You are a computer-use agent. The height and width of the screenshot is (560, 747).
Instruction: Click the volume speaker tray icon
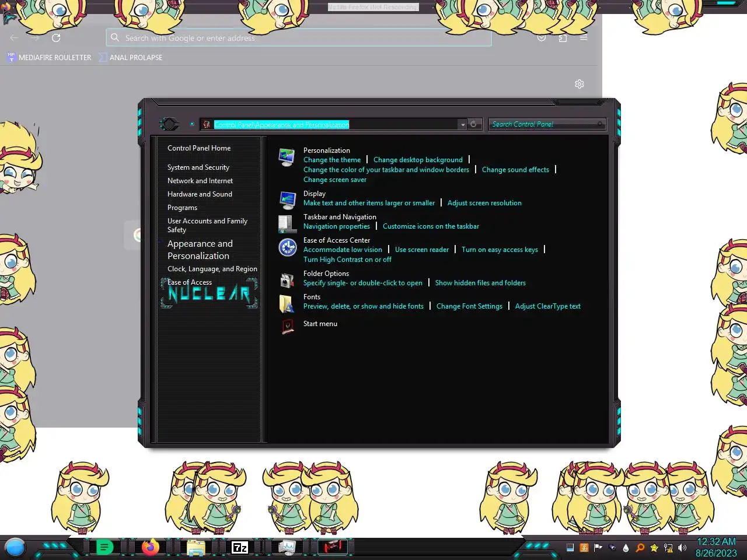pos(682,548)
